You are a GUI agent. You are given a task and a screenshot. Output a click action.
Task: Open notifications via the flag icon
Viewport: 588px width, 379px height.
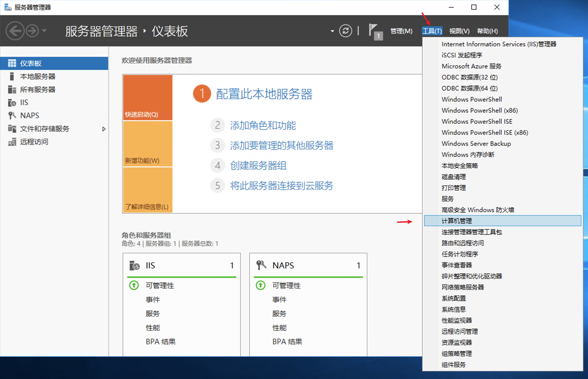pos(374,31)
